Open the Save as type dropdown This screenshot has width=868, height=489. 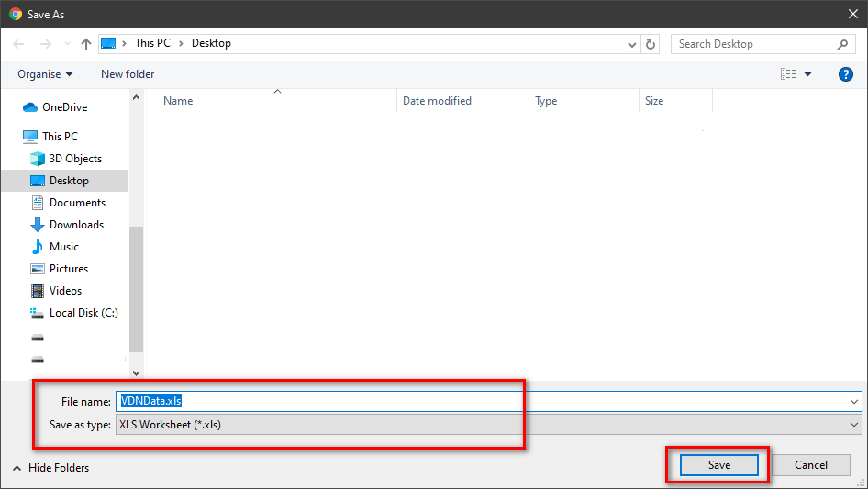pos(854,425)
